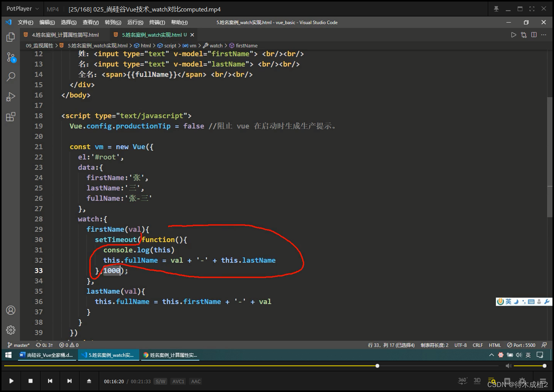Adjust the PotPlayer volume slider
The height and width of the screenshot is (392, 554).
(530, 366)
